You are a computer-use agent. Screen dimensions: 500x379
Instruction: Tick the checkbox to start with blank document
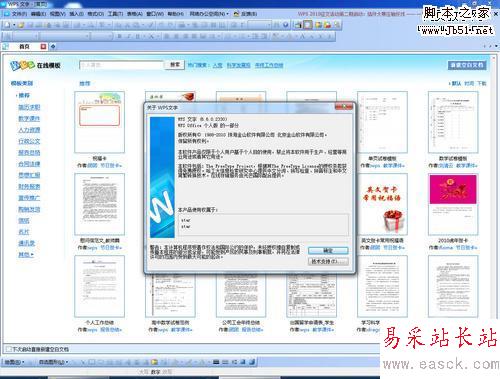9,349
